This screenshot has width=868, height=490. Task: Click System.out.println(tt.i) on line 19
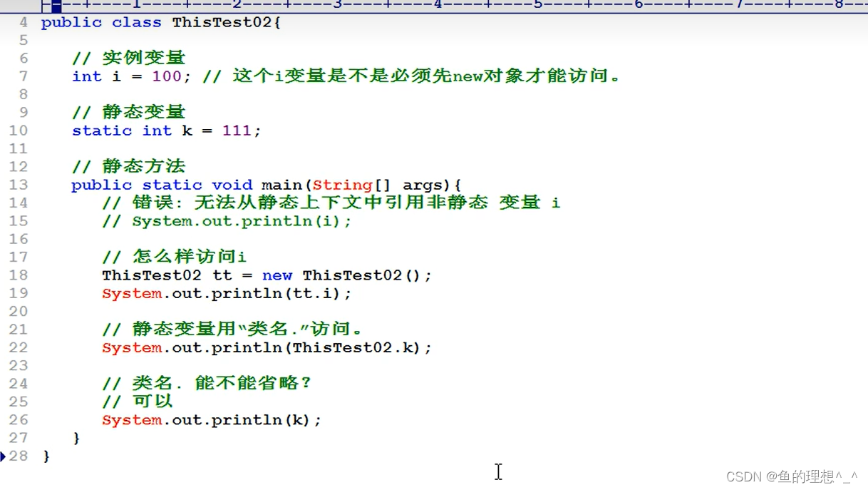[225, 293]
